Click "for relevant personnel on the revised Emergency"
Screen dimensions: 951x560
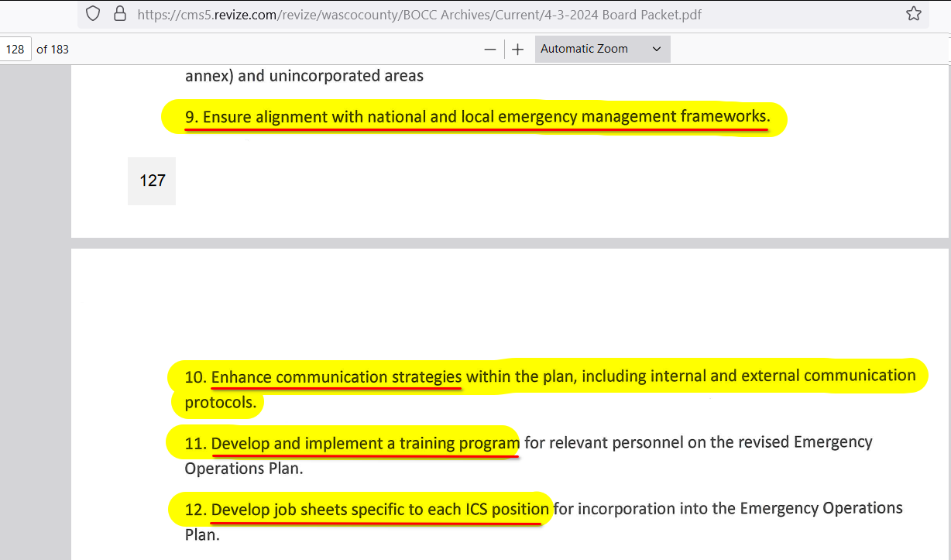click(x=699, y=442)
